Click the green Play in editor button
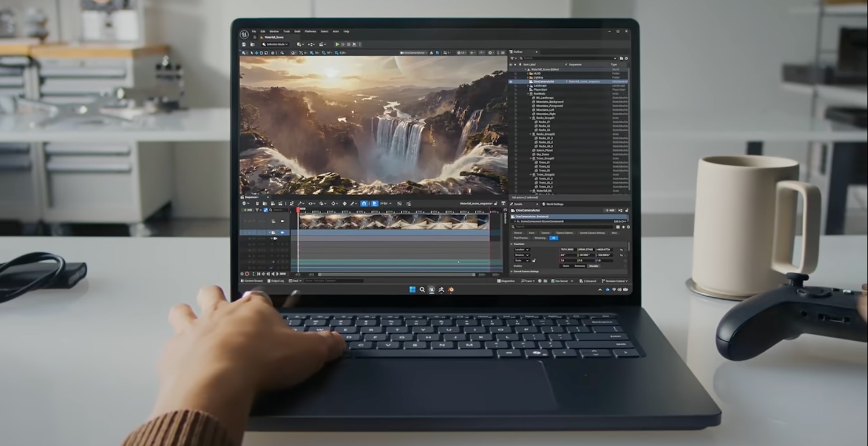Image resolution: width=868 pixels, height=446 pixels. pyautogui.click(x=337, y=45)
